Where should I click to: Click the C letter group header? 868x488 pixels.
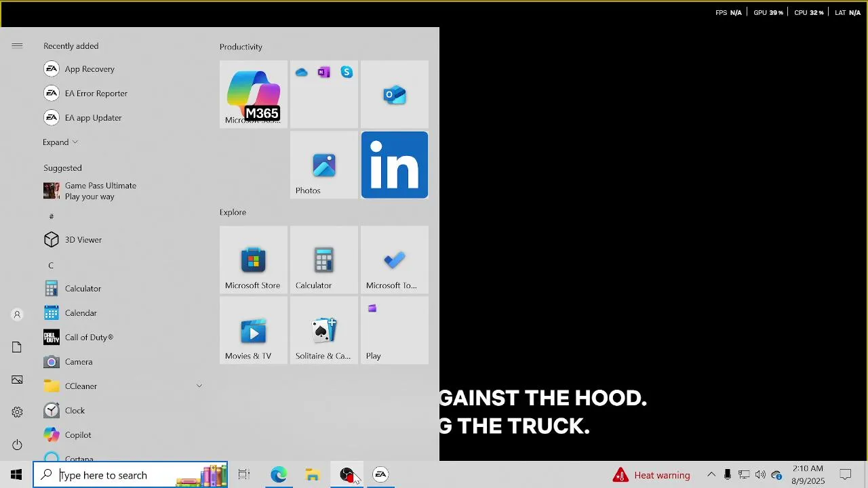[51, 265]
